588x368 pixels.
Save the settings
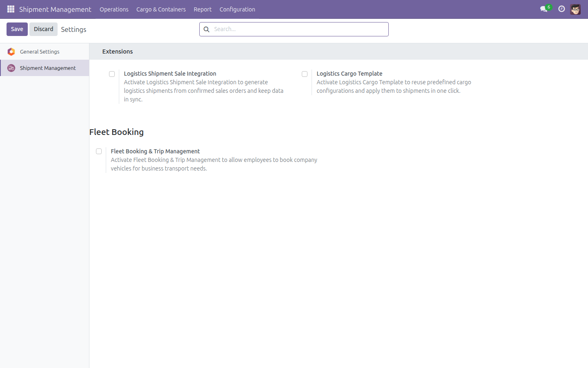17,29
